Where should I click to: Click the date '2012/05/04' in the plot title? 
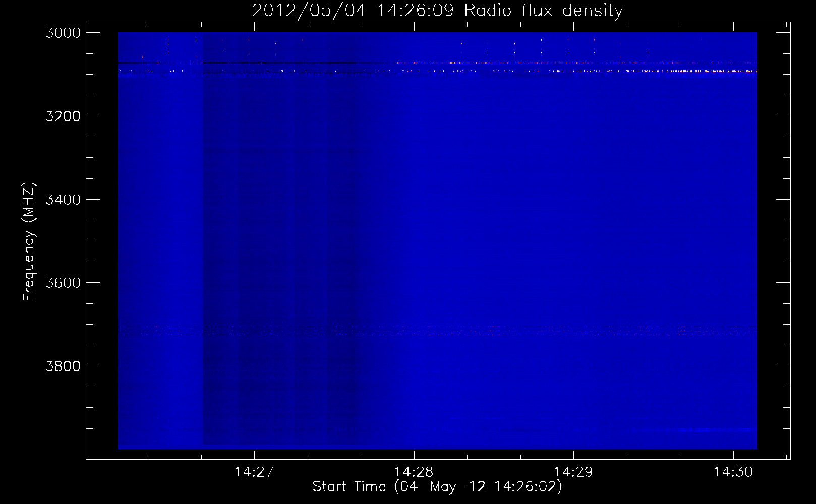coord(309,10)
